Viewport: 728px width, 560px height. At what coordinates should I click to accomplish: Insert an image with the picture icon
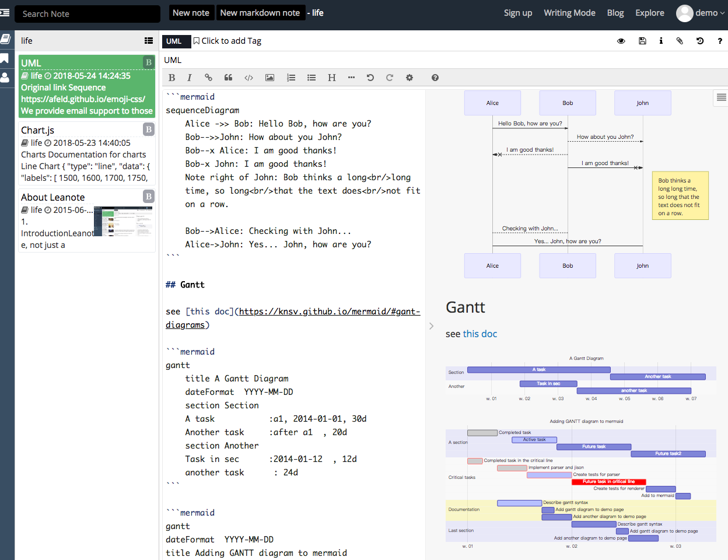click(x=269, y=78)
